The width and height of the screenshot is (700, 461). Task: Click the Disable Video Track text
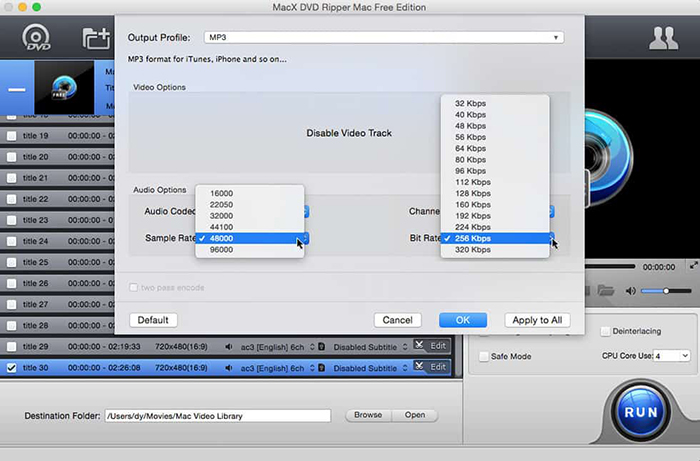pyautogui.click(x=349, y=133)
